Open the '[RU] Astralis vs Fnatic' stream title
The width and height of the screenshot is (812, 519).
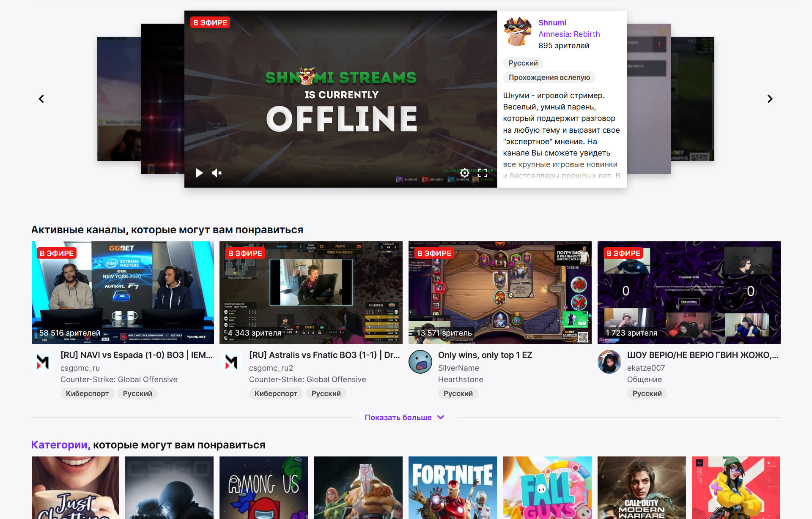(x=324, y=355)
